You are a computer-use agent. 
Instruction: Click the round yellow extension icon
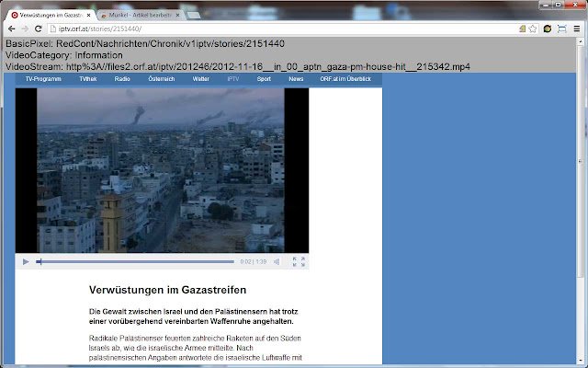[x=548, y=29]
